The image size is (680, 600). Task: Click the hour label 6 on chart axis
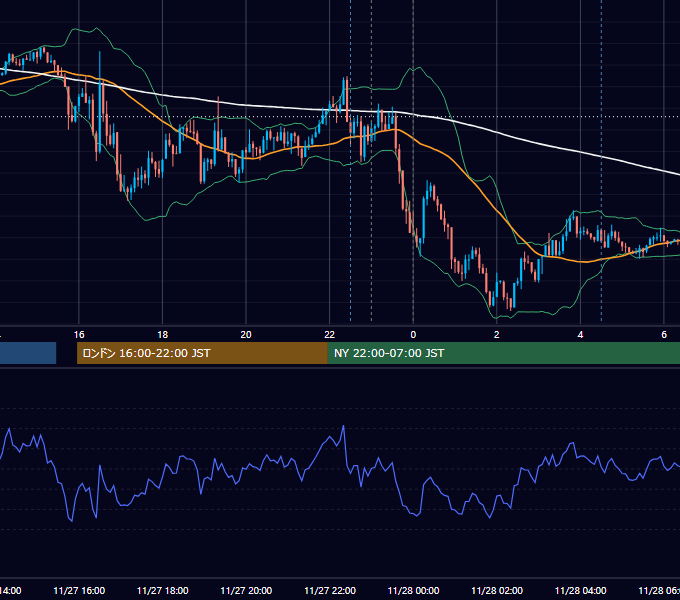coord(664,335)
